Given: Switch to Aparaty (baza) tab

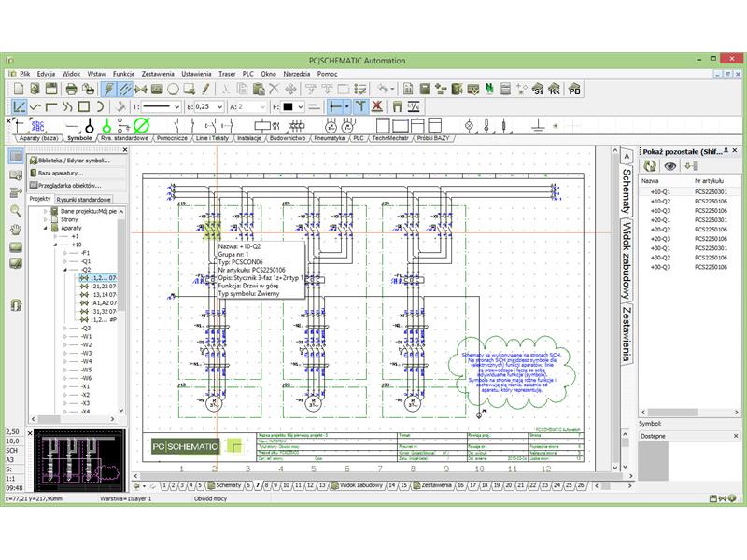Looking at the screenshot, I should tap(38, 138).
